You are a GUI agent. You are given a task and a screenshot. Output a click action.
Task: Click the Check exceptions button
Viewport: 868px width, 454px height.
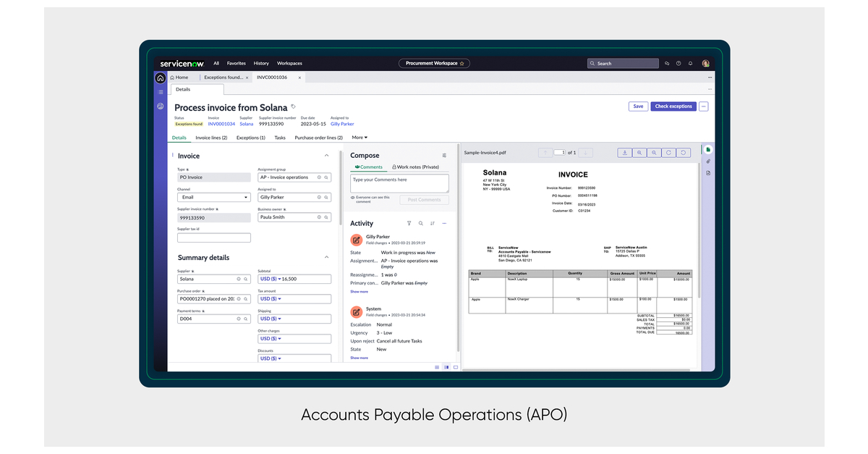[x=673, y=106]
